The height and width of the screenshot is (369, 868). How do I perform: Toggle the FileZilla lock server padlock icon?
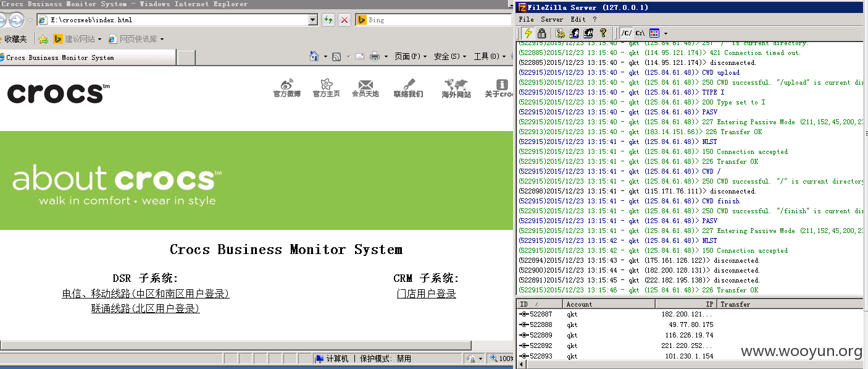click(541, 33)
